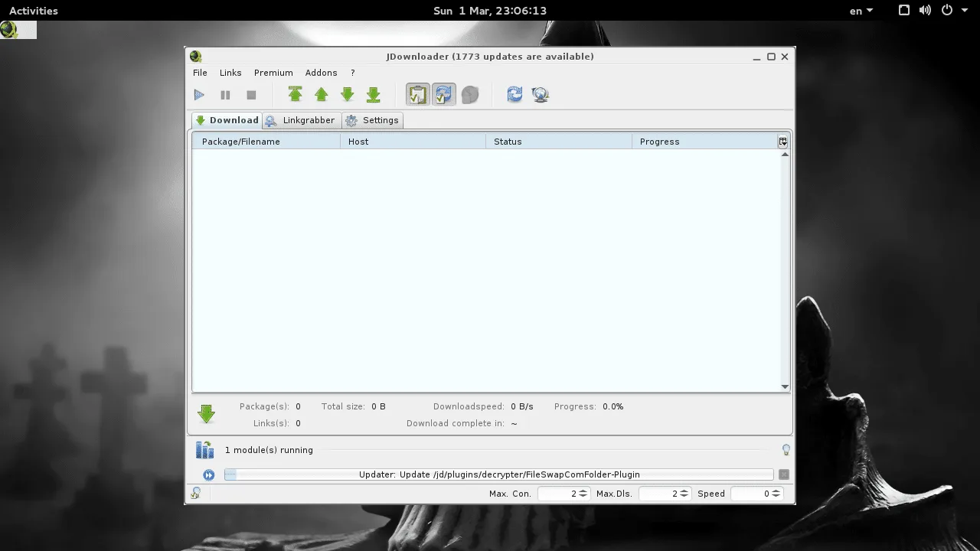
Task: Click the bottom-left status bar icon
Action: (196, 494)
